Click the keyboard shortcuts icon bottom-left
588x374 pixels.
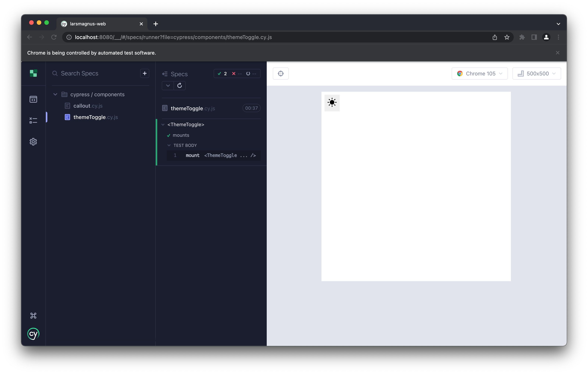[33, 315]
